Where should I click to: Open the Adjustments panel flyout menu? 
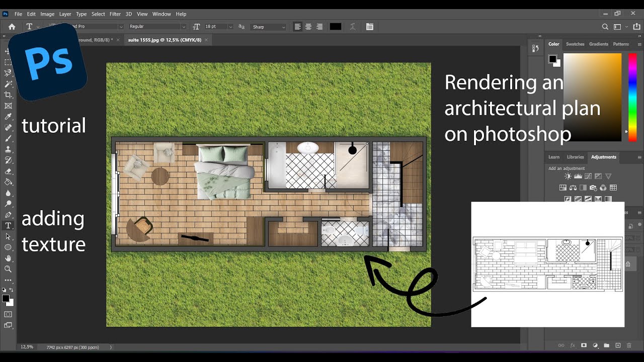point(639,157)
